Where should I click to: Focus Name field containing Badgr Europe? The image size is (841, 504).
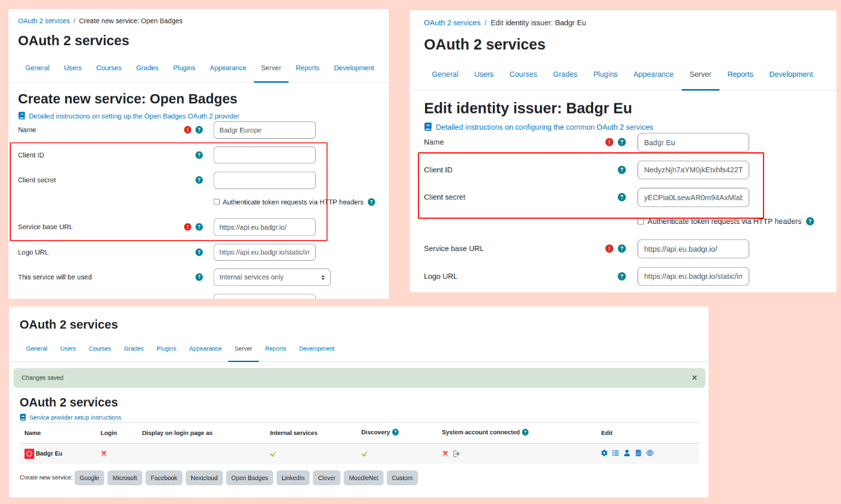click(265, 130)
